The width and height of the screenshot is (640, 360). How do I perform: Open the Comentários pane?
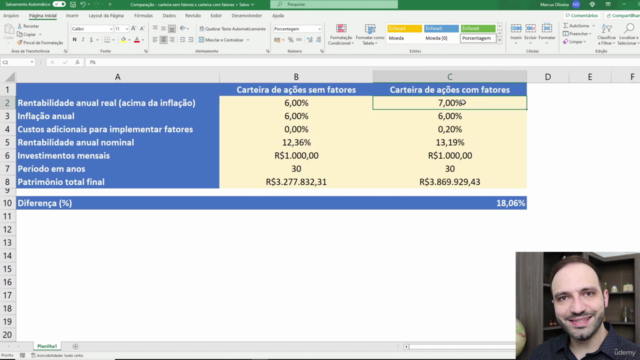point(582,16)
